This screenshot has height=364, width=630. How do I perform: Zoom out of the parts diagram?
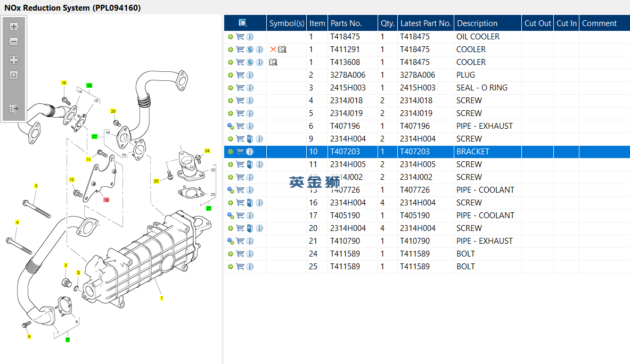click(14, 42)
